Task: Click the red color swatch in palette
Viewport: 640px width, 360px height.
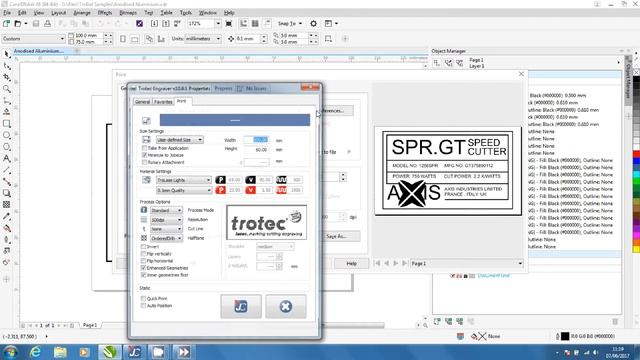Action: (x=636, y=154)
